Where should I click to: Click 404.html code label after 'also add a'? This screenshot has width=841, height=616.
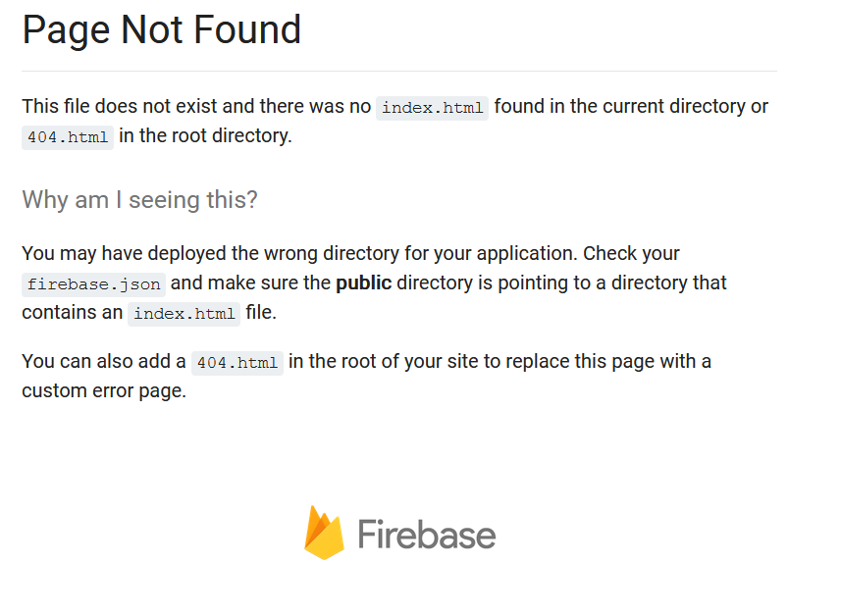237,363
